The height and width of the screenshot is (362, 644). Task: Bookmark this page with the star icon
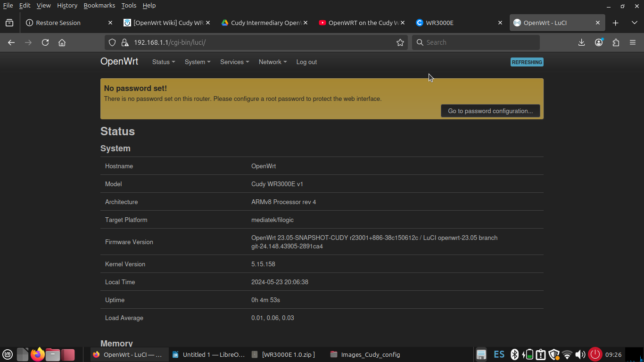coord(400,42)
